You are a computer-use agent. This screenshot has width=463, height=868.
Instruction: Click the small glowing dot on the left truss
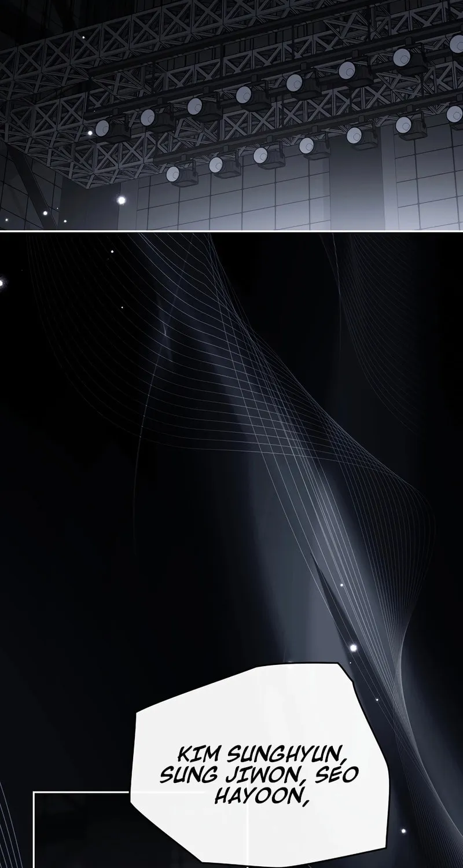(x=89, y=133)
